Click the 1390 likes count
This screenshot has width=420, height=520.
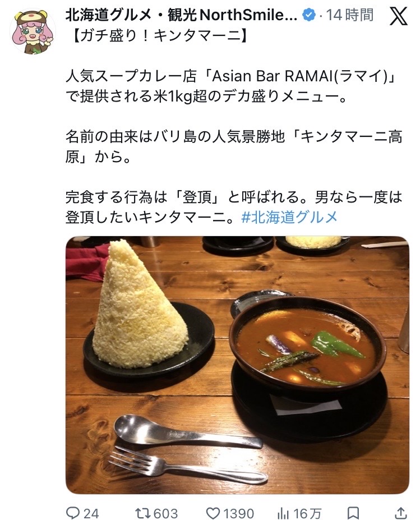click(x=239, y=513)
